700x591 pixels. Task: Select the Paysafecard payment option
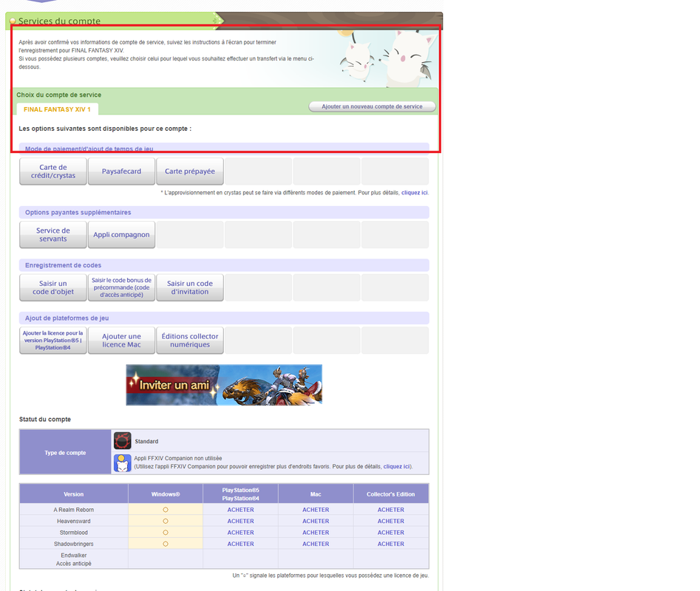[x=121, y=171]
